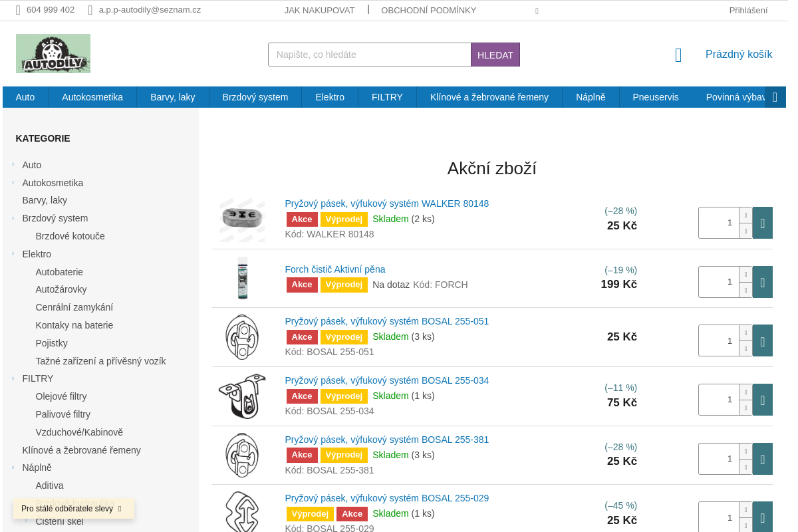Viewport: 798px width, 532px height.
Task: Click phone icon beside 604 999 402
Action: 18,10
